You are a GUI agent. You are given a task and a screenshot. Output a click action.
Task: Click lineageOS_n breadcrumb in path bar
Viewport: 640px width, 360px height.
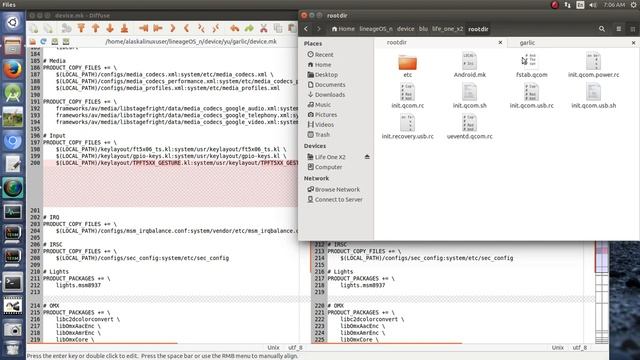click(x=376, y=29)
